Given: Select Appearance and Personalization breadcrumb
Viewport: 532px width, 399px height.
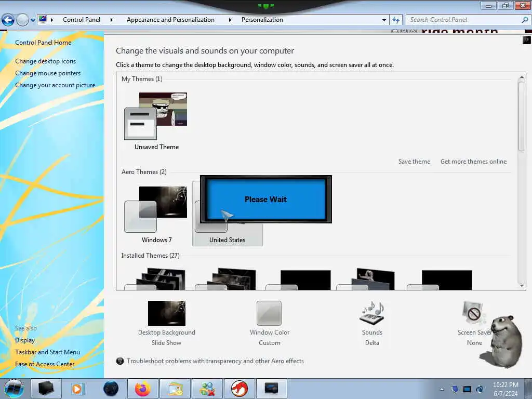Looking at the screenshot, I should point(170,20).
